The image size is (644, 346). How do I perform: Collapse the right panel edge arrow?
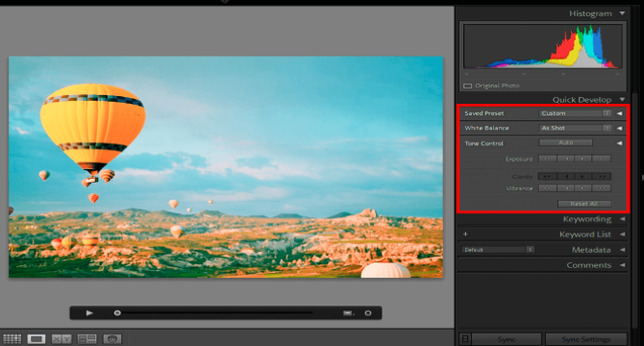pos(642,177)
